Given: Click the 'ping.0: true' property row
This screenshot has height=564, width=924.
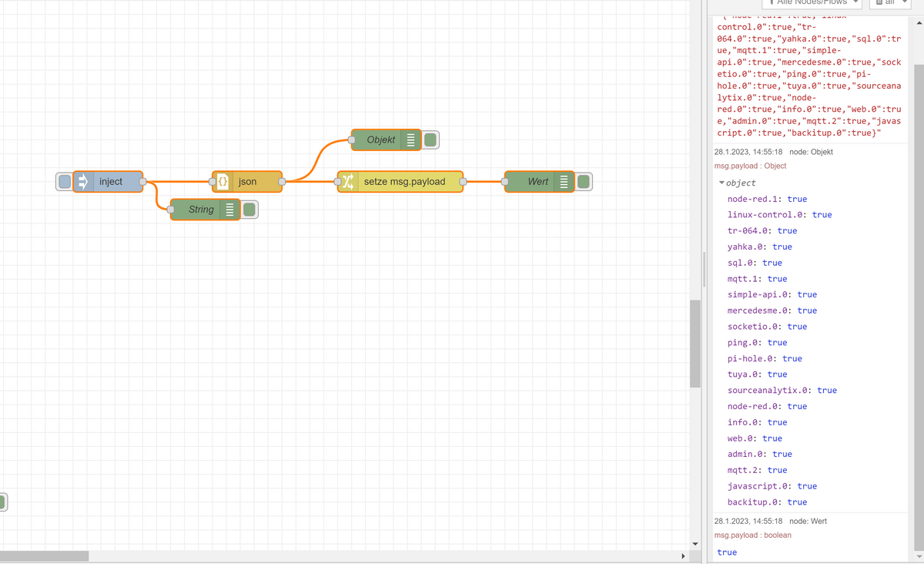Looking at the screenshot, I should (758, 343).
